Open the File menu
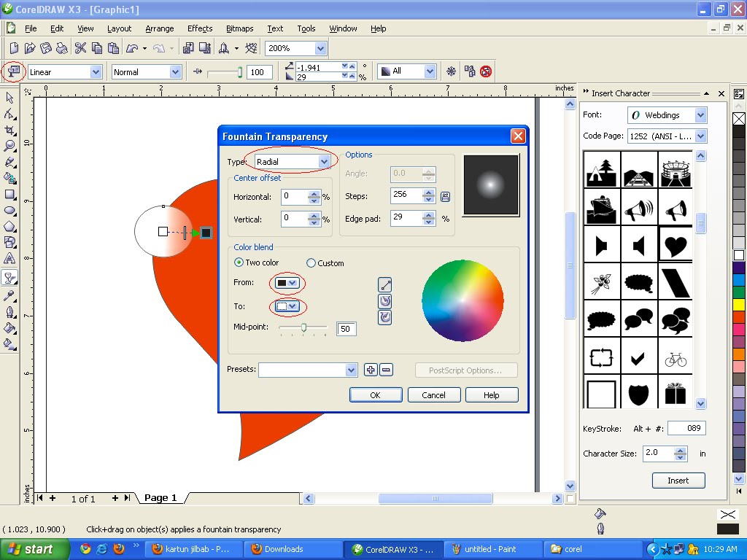This screenshot has width=747, height=560. (x=31, y=28)
